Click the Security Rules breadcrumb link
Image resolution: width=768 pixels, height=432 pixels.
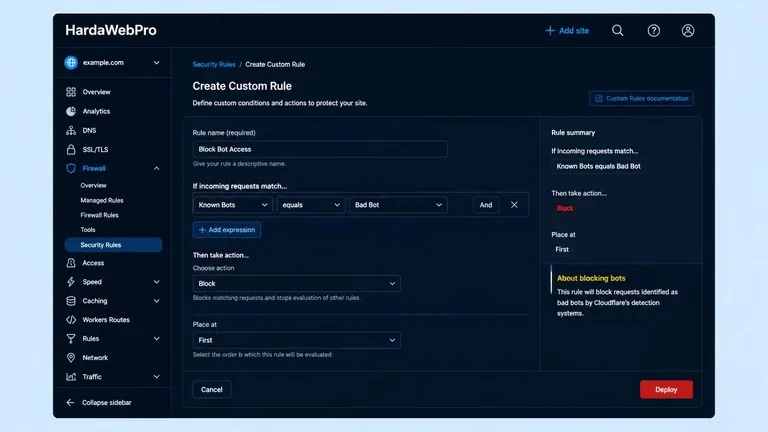[214, 64]
